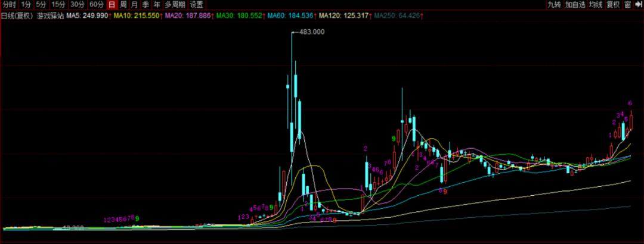
Task: Select the 日 daily chart tab
Action: click(112, 5)
